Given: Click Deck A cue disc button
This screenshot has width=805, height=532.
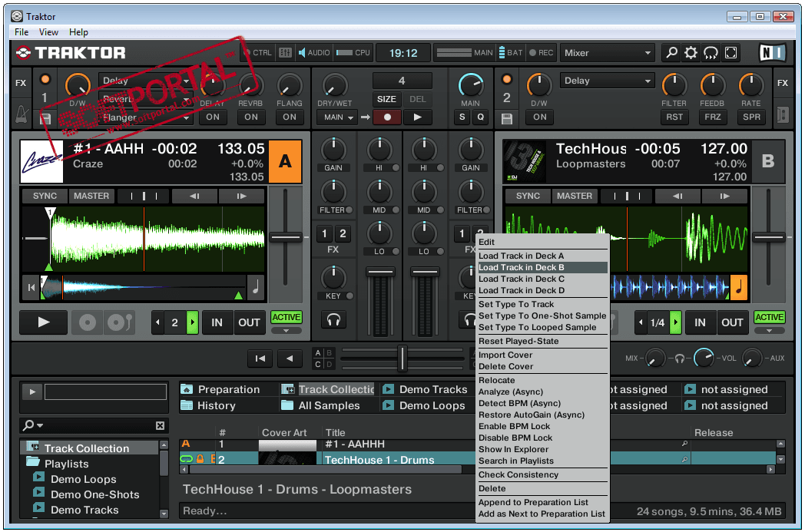Looking at the screenshot, I should (x=88, y=322).
